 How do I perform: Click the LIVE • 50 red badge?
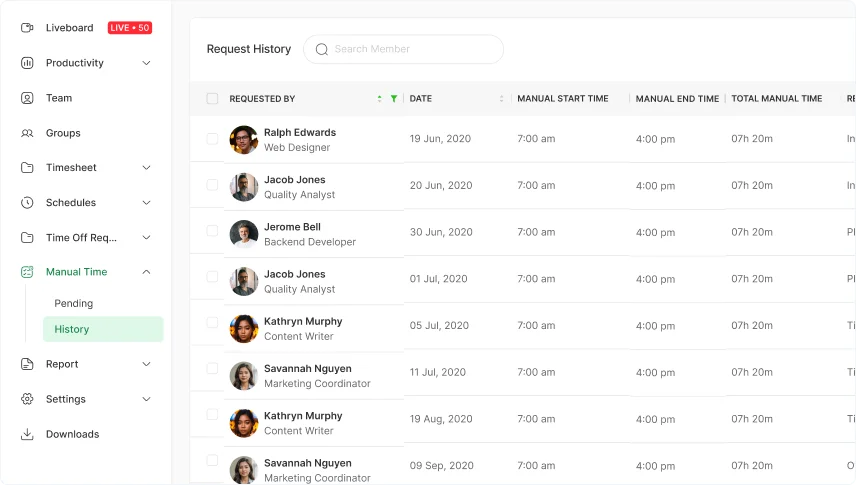pyautogui.click(x=130, y=28)
